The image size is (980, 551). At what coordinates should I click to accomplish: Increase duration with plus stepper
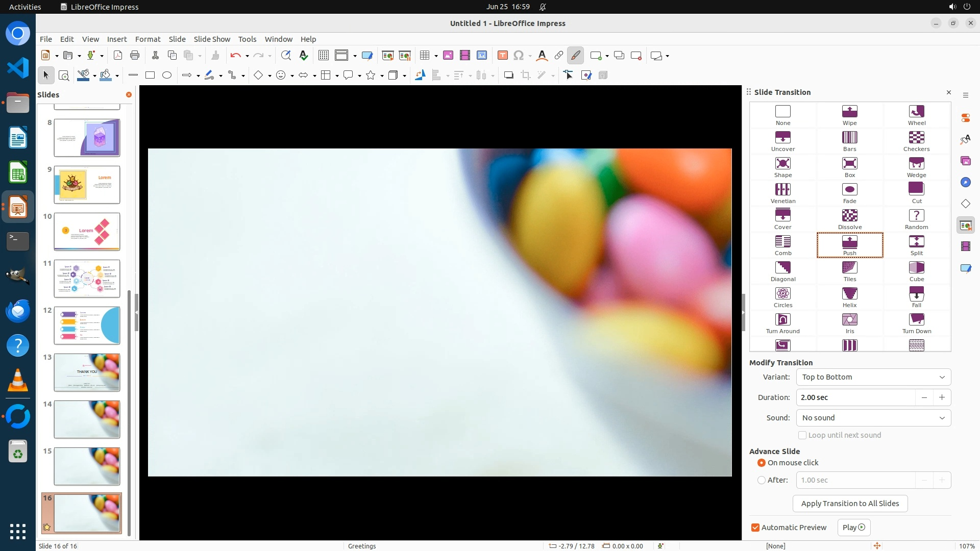click(942, 397)
